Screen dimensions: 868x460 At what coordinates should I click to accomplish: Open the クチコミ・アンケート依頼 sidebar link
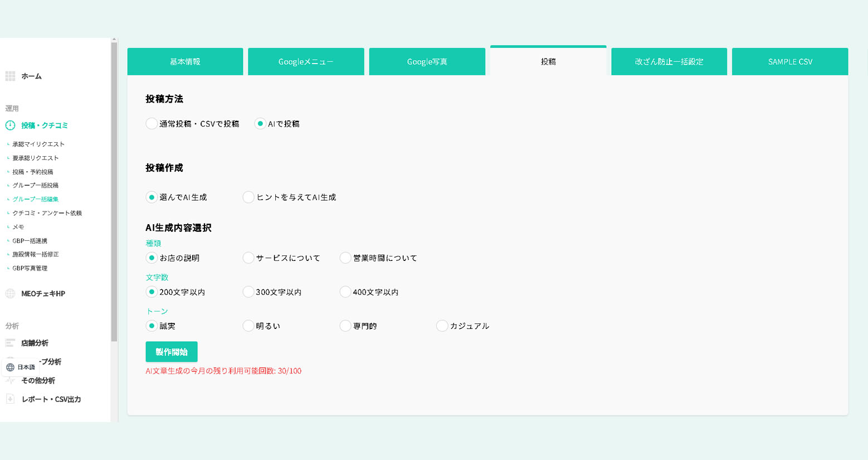47,213
